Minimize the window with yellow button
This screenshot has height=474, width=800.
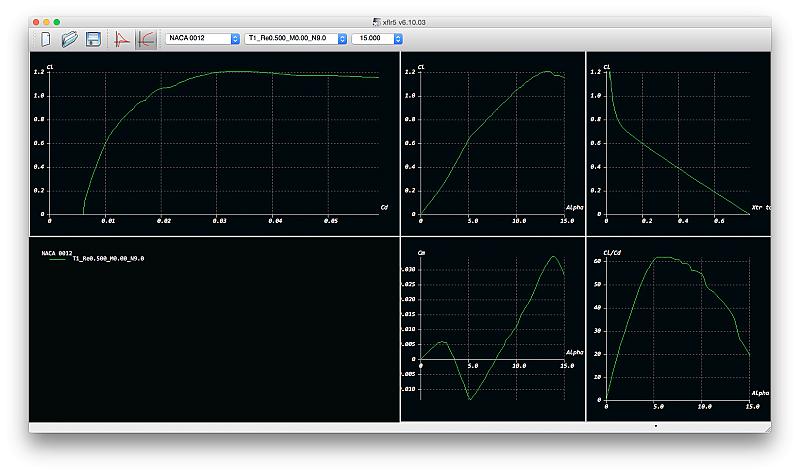pyautogui.click(x=46, y=21)
